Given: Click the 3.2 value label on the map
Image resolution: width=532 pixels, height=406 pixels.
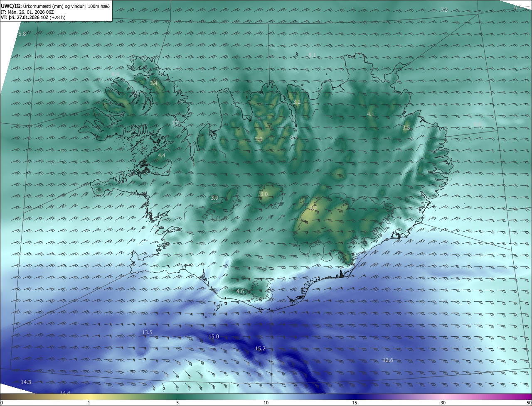Looking at the screenshot, I should point(297,102).
